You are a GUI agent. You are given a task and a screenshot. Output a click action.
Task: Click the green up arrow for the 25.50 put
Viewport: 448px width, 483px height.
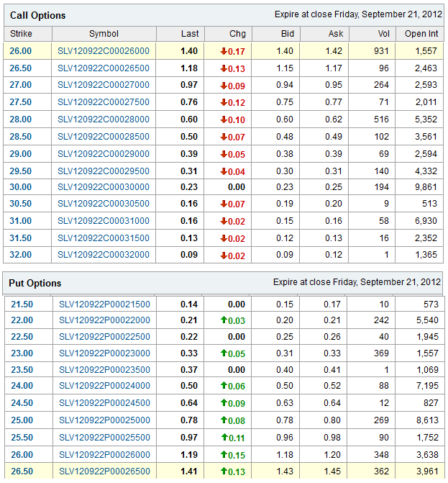(x=224, y=438)
